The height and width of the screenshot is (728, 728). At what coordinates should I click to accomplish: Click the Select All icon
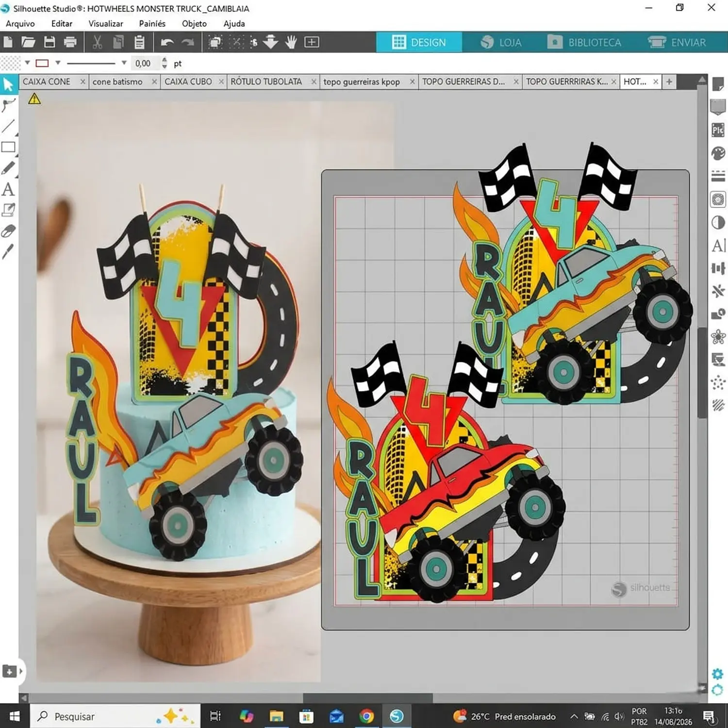(215, 42)
